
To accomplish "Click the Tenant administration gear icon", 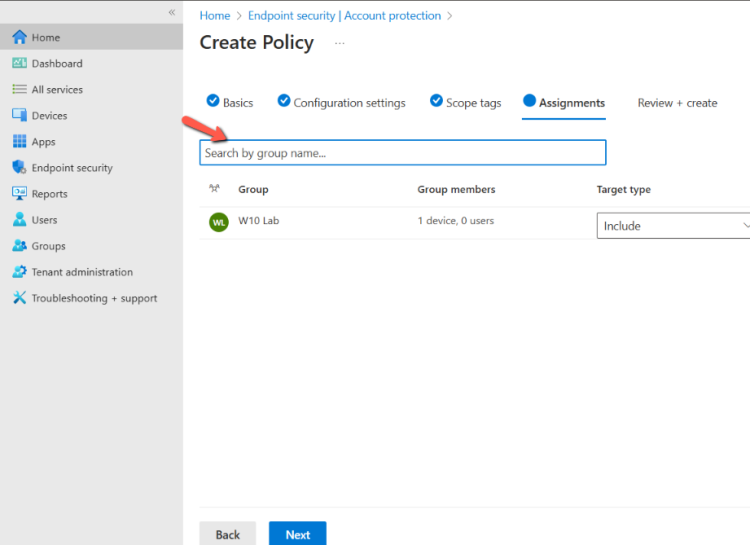I will tap(19, 272).
